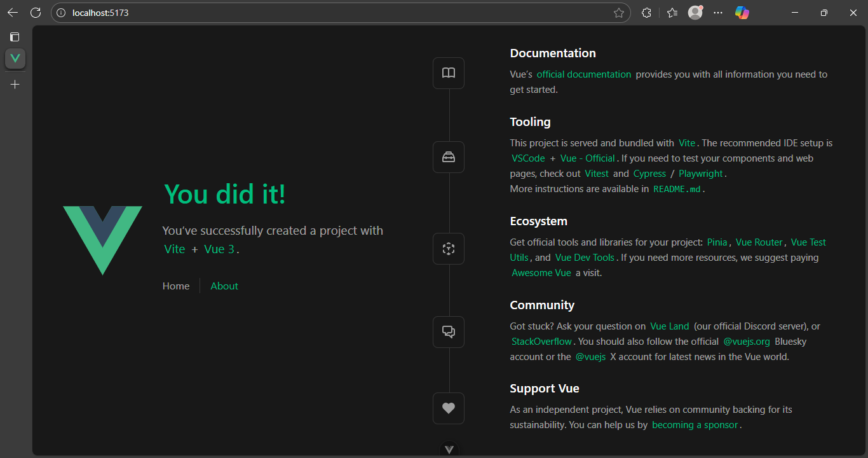The height and width of the screenshot is (458, 868).
Task: Click the Tooling toolbox icon
Action: point(448,156)
